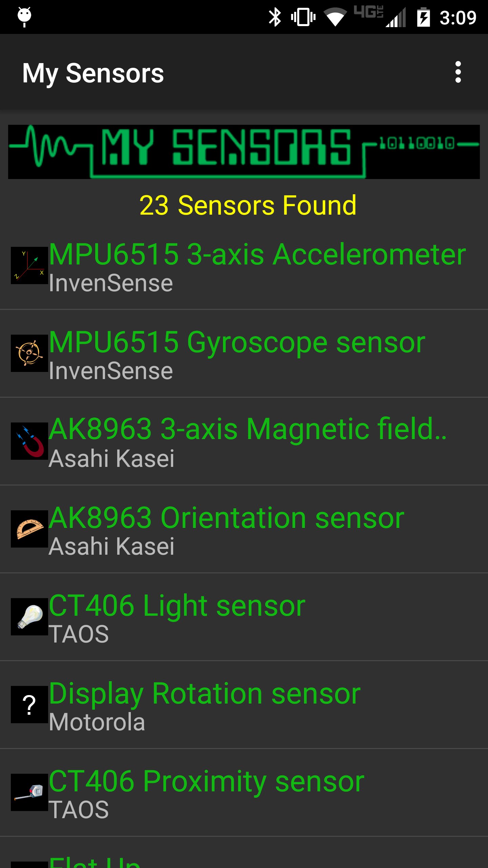488x868 pixels.
Task: Open the overflow options menu
Action: click(x=459, y=72)
